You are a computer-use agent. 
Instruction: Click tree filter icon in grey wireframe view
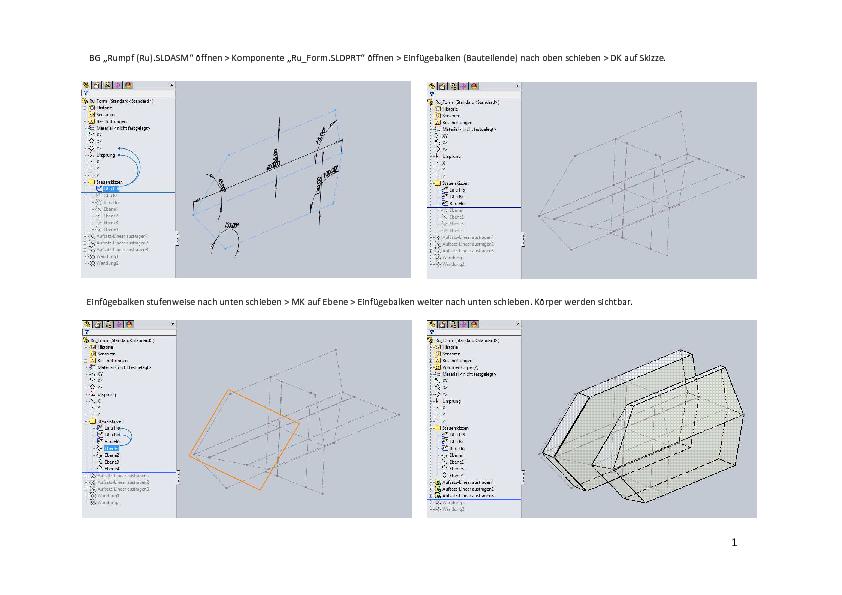(431, 94)
